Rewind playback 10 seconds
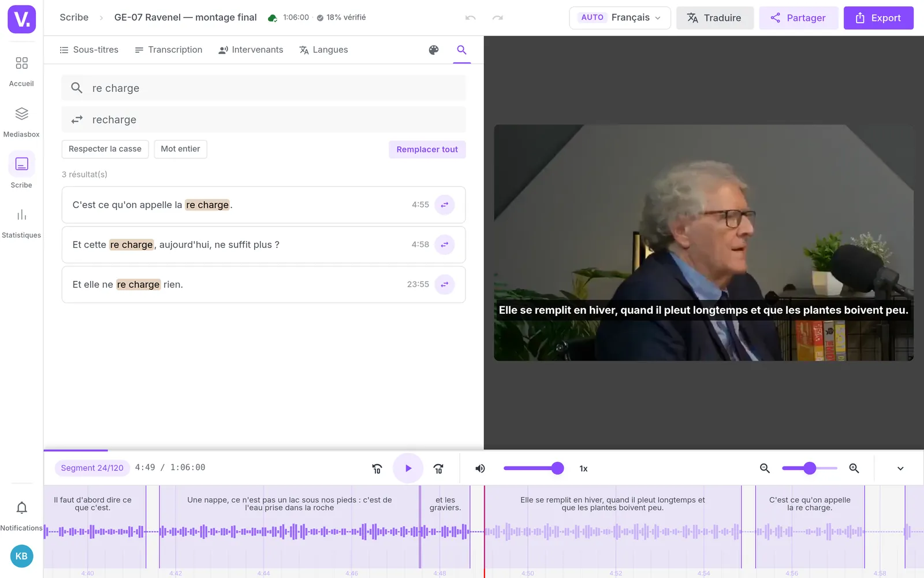Image resolution: width=924 pixels, height=578 pixels. pos(377,469)
